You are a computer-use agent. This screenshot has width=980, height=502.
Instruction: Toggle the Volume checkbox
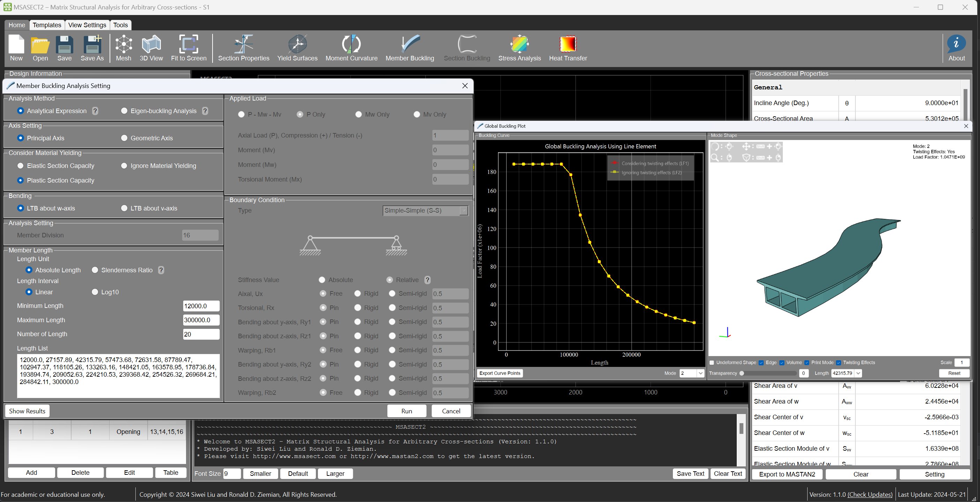[781, 362]
